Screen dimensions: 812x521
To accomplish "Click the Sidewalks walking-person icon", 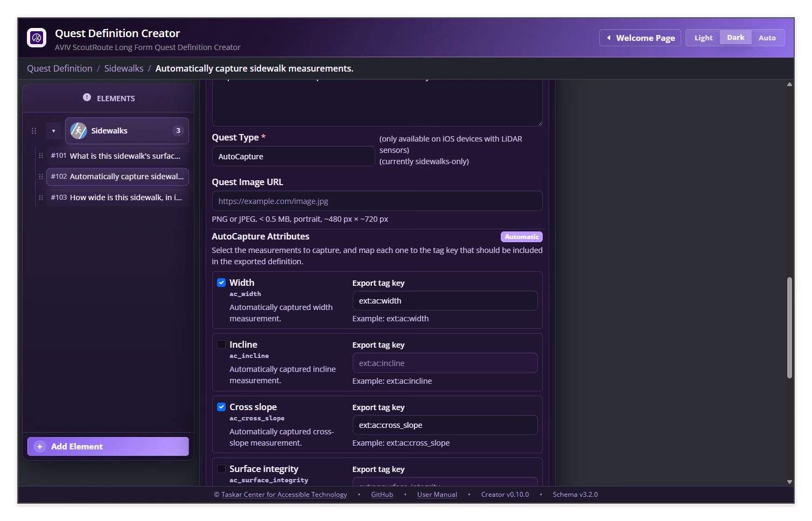I will pyautogui.click(x=79, y=131).
